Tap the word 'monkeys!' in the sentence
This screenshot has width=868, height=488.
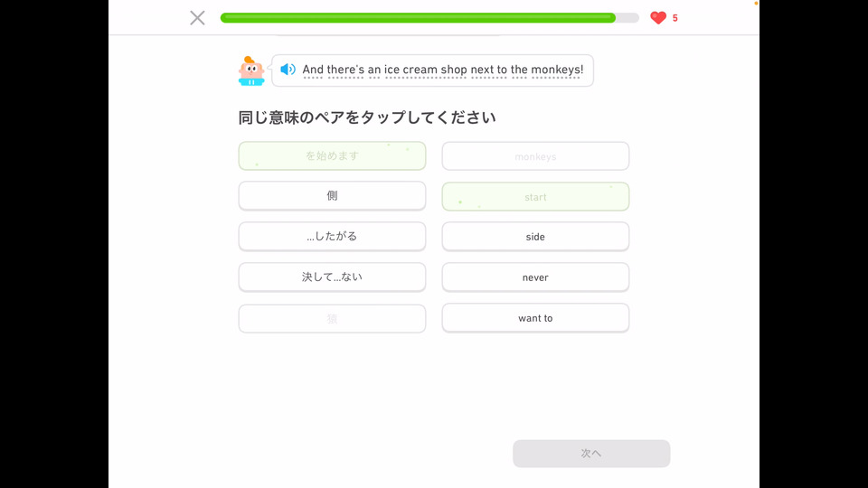tap(557, 70)
